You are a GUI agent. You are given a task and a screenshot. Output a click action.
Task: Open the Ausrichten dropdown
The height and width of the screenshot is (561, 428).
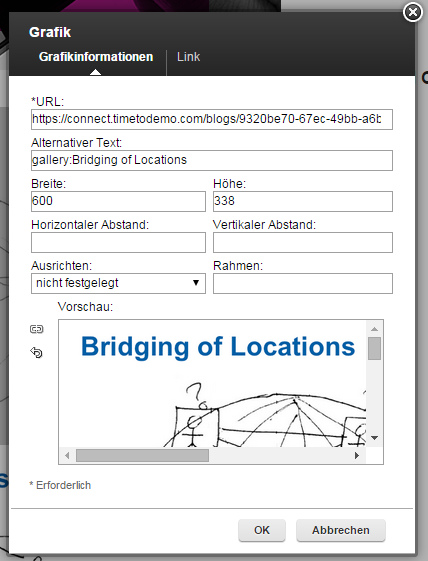tap(118, 283)
